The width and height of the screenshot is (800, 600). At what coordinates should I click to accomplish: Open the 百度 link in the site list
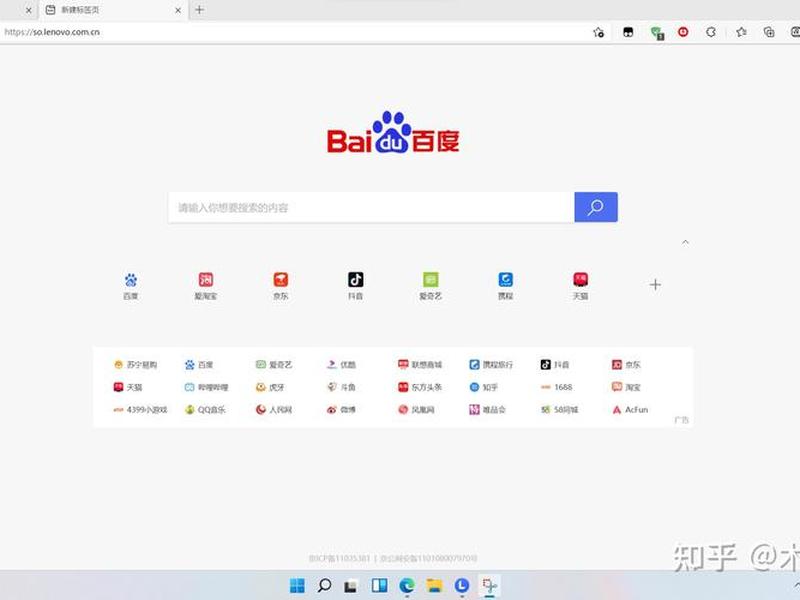click(x=199, y=364)
